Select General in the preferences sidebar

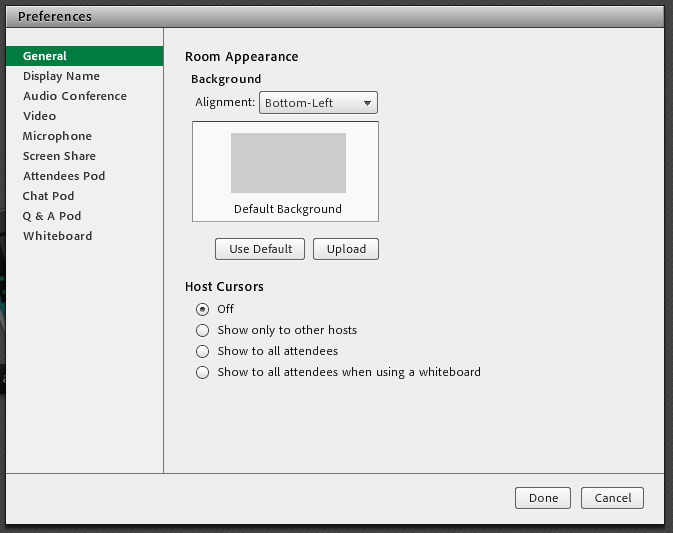(45, 56)
